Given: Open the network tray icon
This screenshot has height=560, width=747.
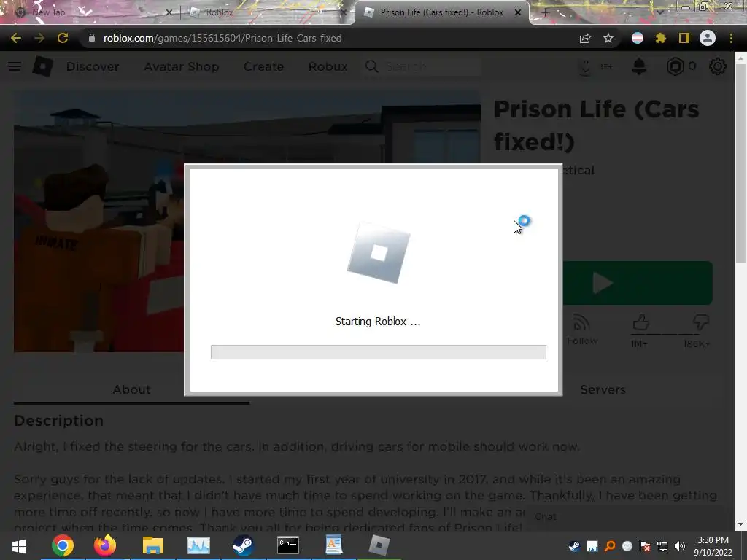Looking at the screenshot, I should coord(662,546).
